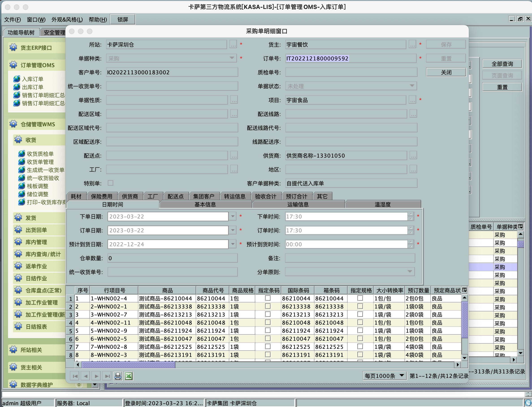This screenshot has width=532, height=407.
Task: Click the 备注 input field
Action: [x=350, y=258]
